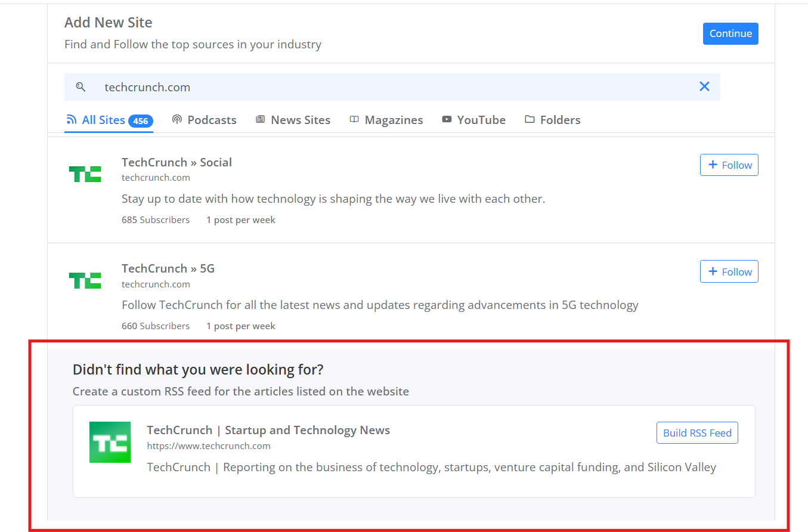Viewport: 808px width, 532px height.
Task: Click the https://www.techcrunch.com URL
Action: point(209,446)
